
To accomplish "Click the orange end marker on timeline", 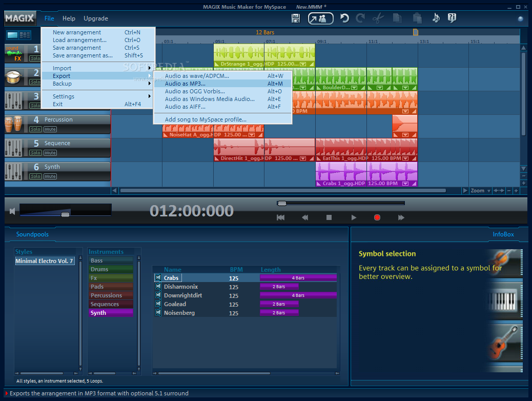I will (x=415, y=32).
